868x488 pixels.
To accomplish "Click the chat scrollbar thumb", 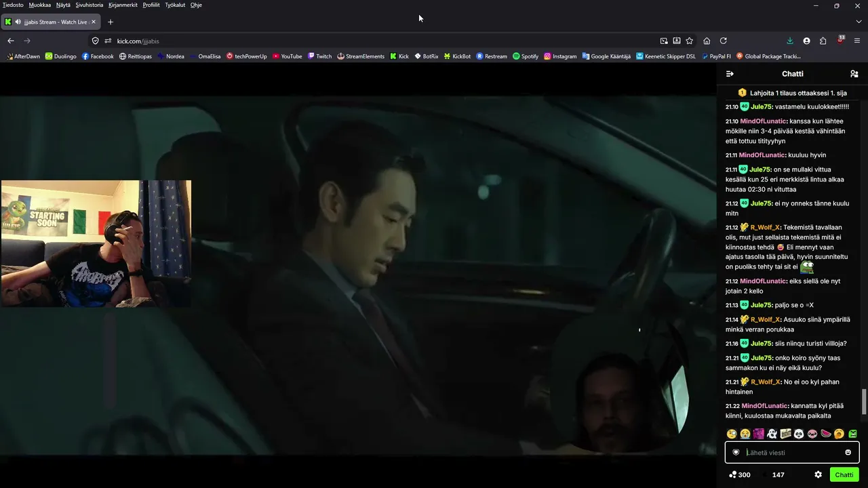I will (x=864, y=402).
